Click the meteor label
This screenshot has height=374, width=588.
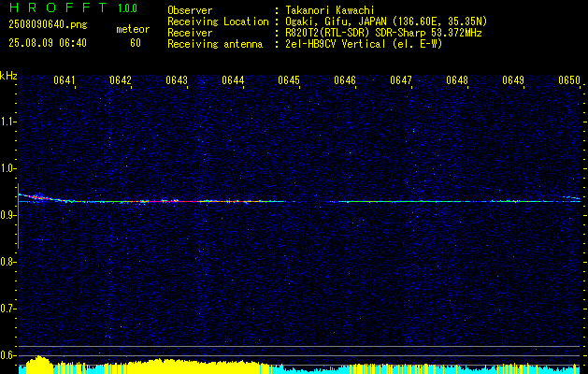(133, 29)
